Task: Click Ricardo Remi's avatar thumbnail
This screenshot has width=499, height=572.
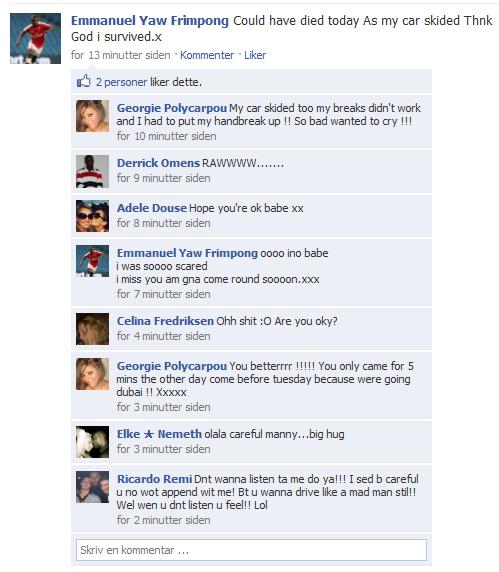Action: (x=92, y=487)
